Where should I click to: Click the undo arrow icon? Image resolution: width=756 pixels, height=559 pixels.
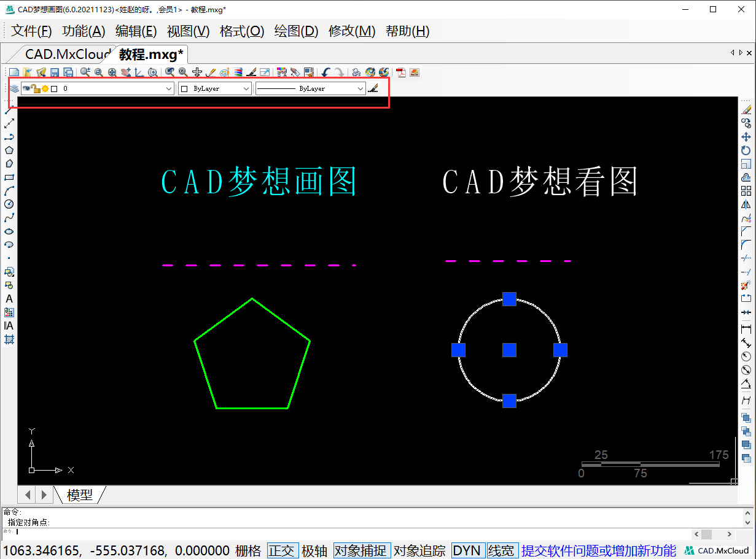tap(325, 72)
